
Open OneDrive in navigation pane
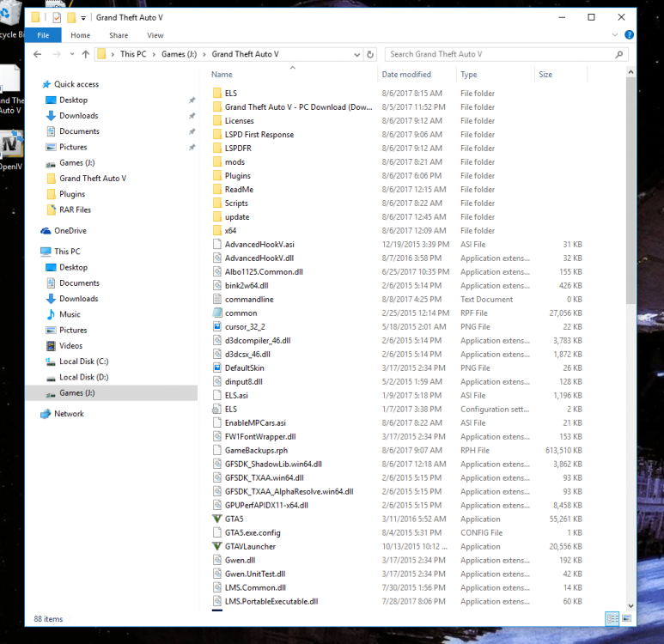(x=70, y=231)
